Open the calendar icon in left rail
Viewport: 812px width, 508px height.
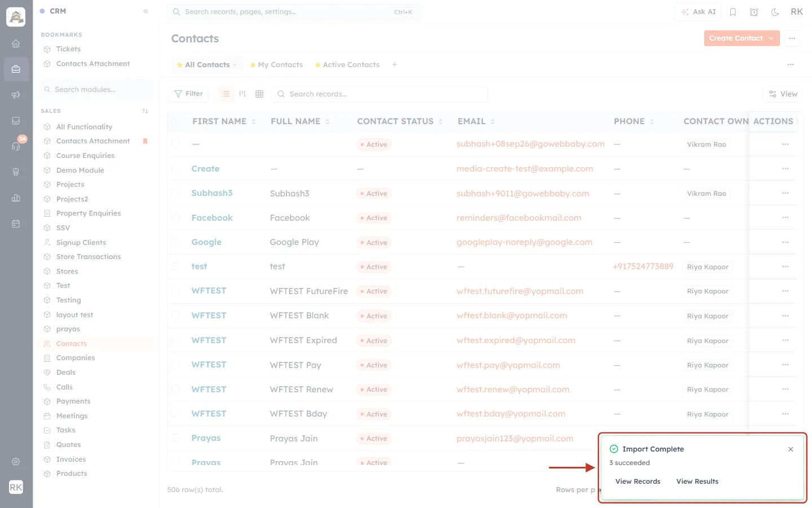16,224
